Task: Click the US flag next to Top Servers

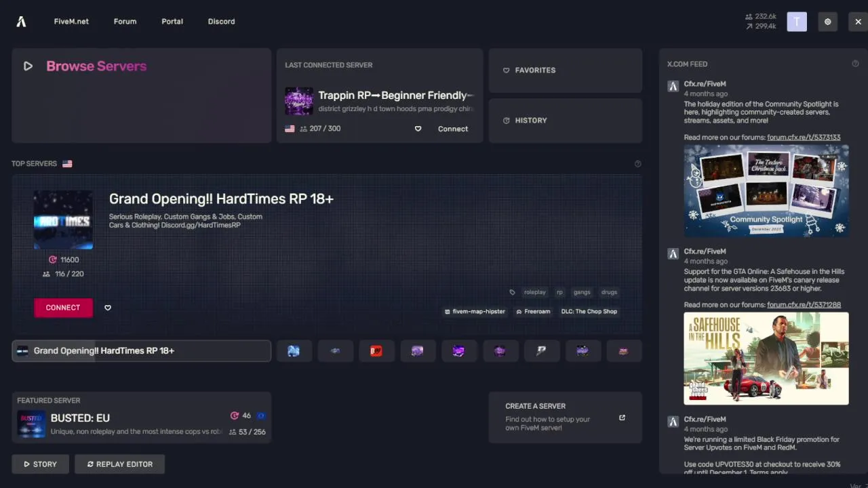Action: point(67,163)
